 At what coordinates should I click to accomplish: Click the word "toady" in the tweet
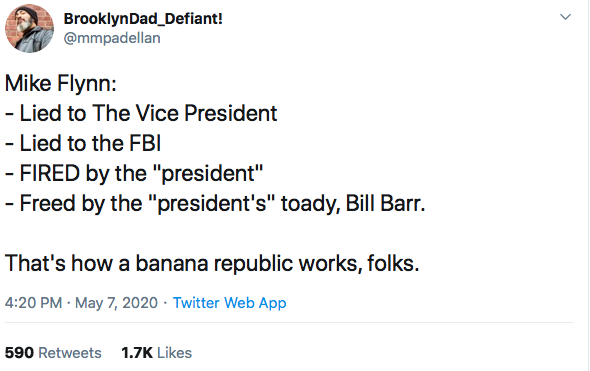tap(309, 204)
